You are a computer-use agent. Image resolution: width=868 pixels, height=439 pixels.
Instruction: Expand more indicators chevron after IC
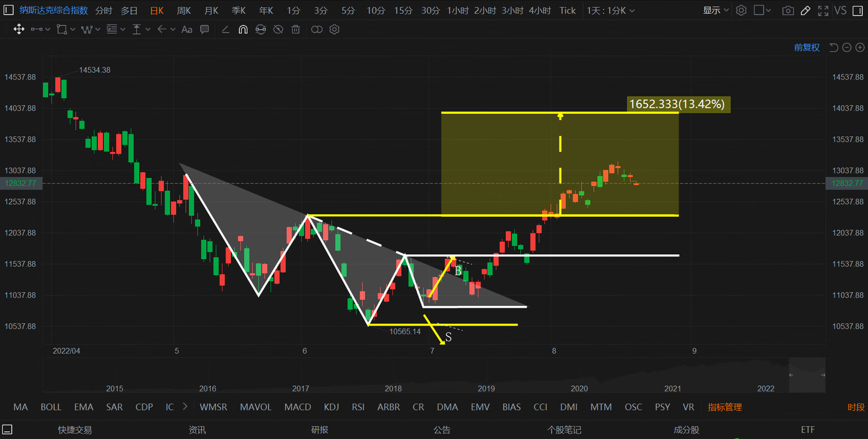[x=184, y=407]
